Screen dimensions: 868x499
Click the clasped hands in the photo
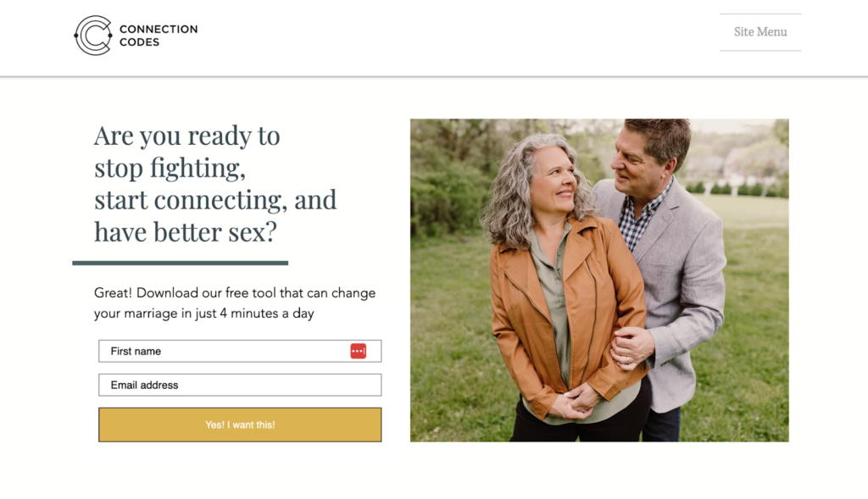pyautogui.click(x=576, y=402)
